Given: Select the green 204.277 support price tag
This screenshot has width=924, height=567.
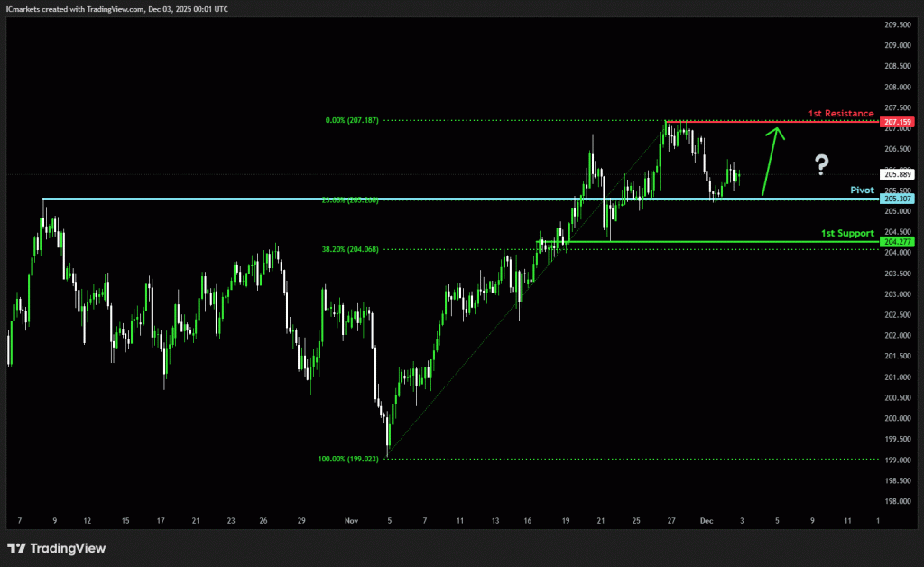Looking at the screenshot, I should click(x=898, y=242).
